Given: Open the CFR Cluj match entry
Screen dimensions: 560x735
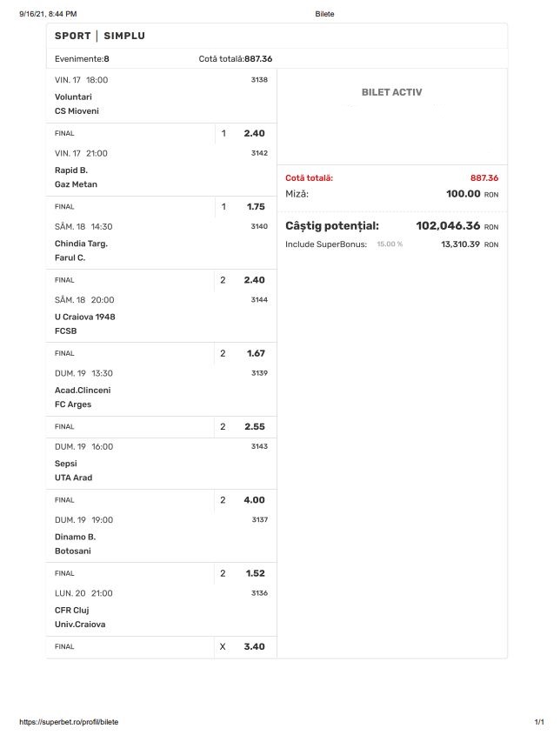Looking at the screenshot, I should coord(72,610).
